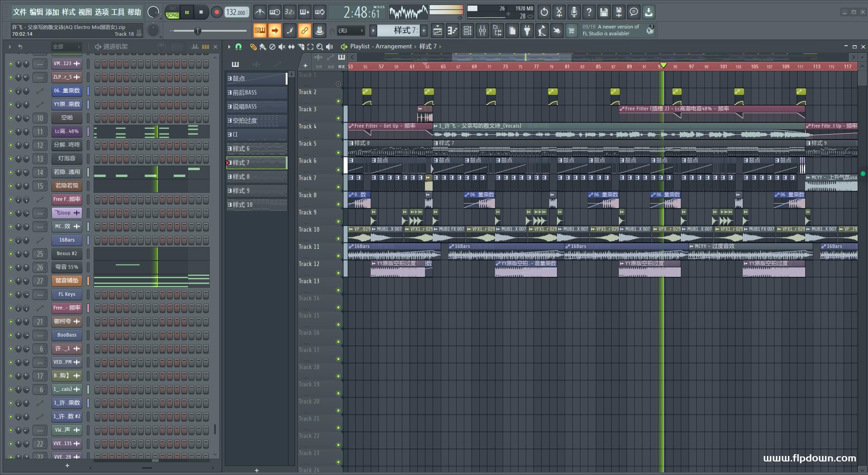The width and height of the screenshot is (868, 475).
Task: Click the BooBass channel button
Action: pos(67,335)
